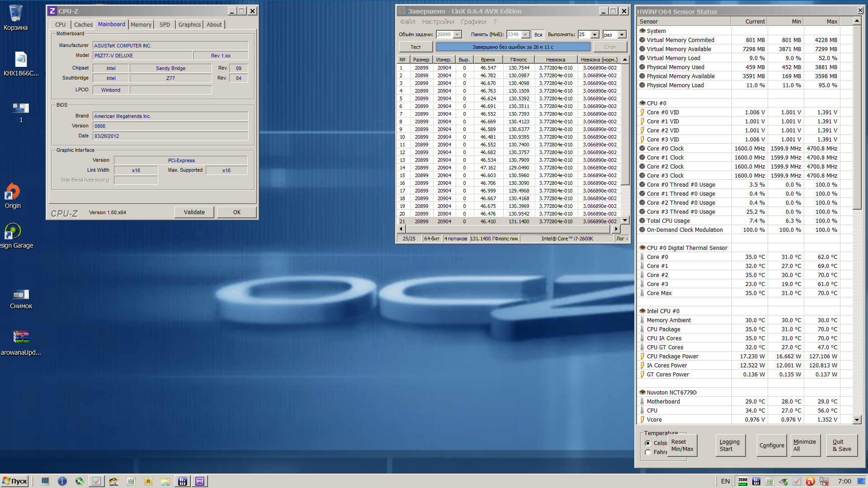Click the LinX title bar icon
868x488 pixels.
tap(402, 11)
